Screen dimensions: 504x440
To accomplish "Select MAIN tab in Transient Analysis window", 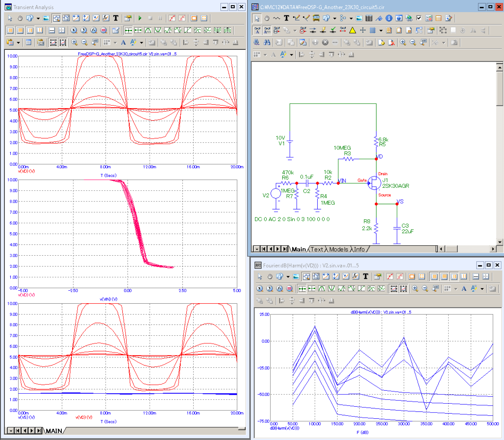I will point(54,431).
